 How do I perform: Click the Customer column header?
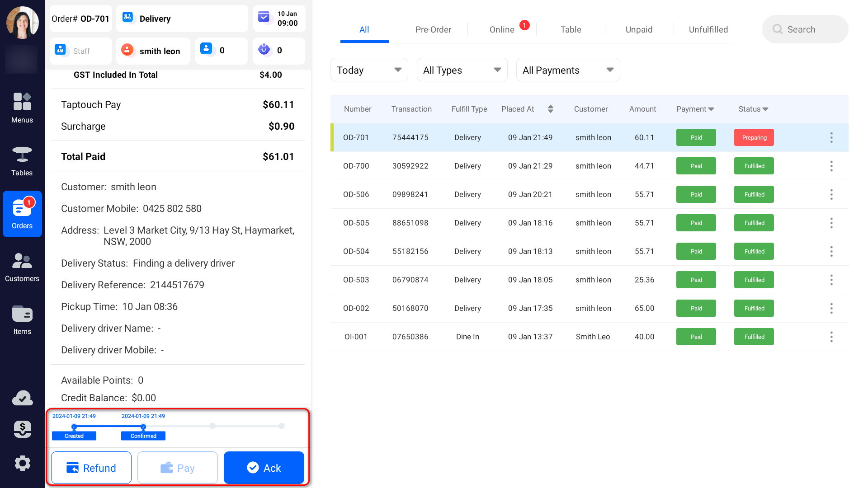[x=590, y=109]
